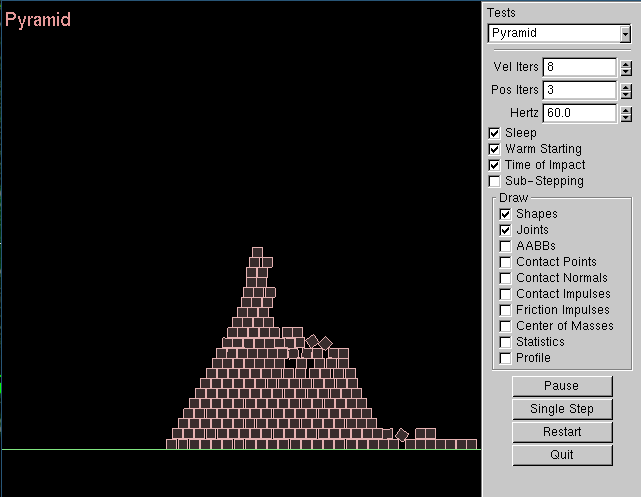Image resolution: width=641 pixels, height=497 pixels.
Task: Click the tilted fallen block near the ground
Action: click(402, 435)
